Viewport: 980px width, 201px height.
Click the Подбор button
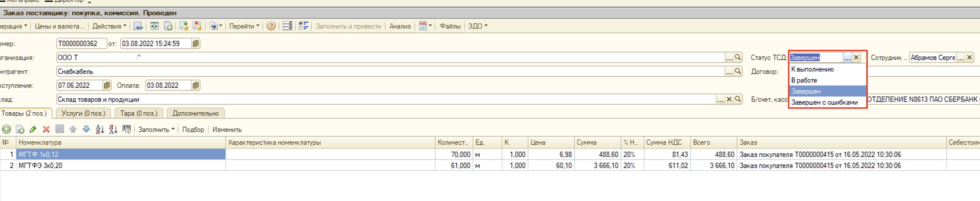193,130
